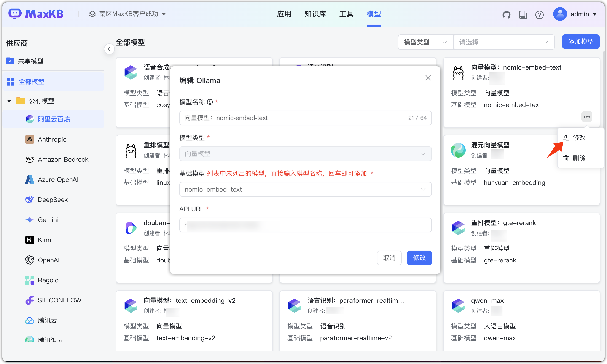Switch to the 工具 tab
The image size is (607, 364).
pos(346,14)
